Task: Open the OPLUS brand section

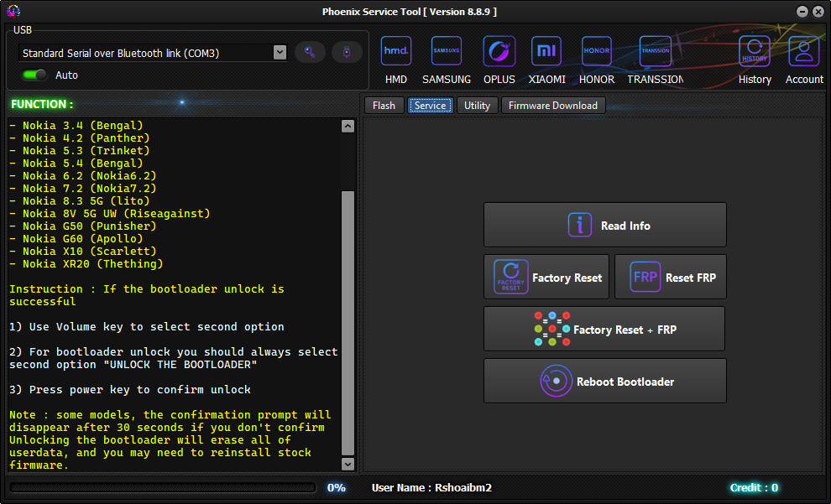Action: 499,60
